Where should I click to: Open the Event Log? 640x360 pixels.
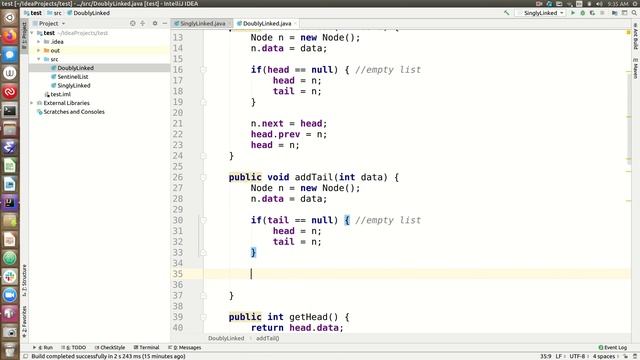613,347
